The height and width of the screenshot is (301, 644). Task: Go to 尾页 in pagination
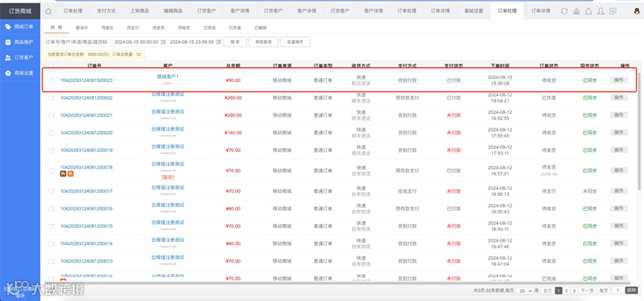tap(603, 291)
